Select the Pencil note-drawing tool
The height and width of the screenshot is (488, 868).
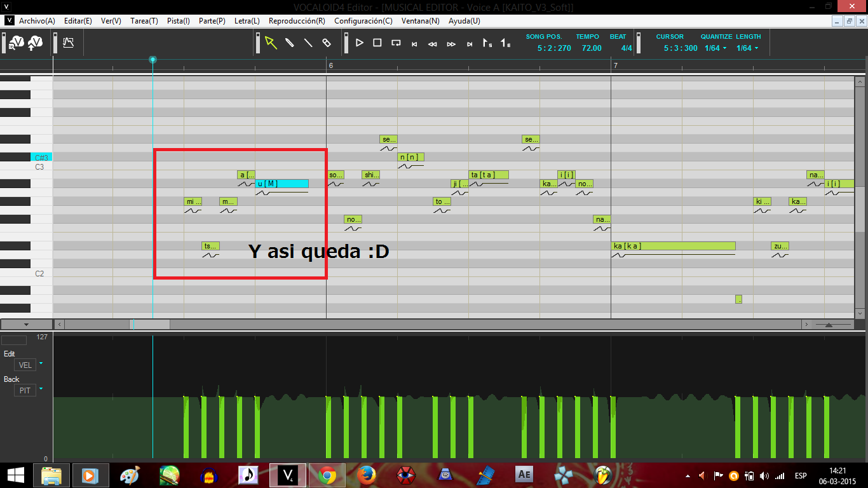289,43
